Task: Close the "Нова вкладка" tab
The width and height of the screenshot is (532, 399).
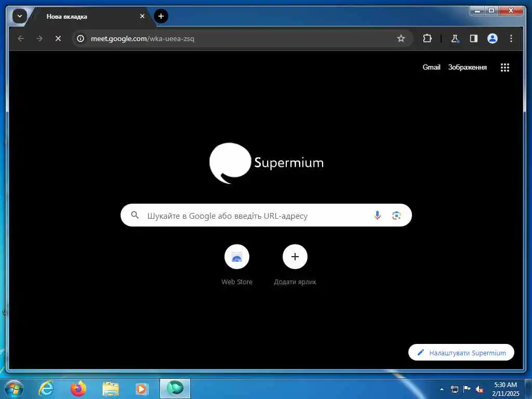Action: tap(142, 16)
